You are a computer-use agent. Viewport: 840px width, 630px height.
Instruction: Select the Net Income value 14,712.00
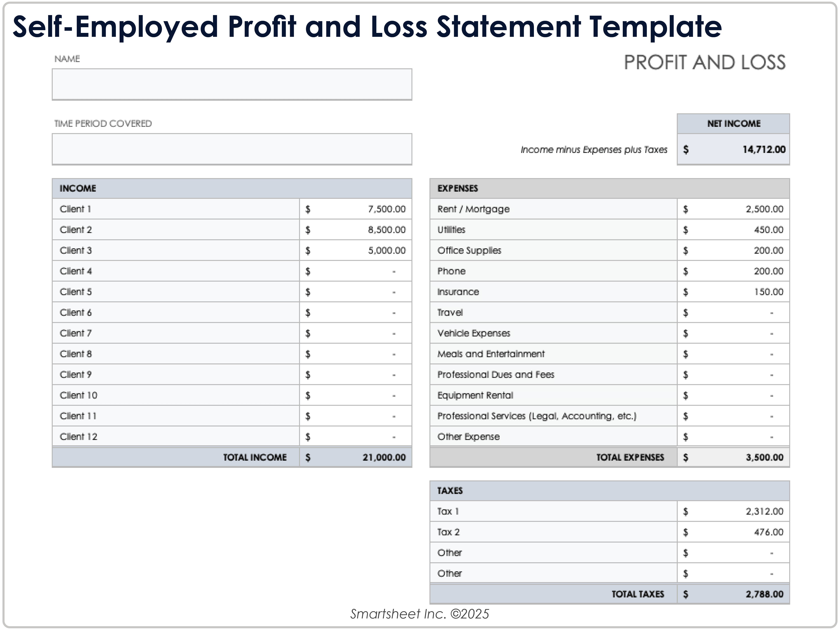(x=764, y=149)
